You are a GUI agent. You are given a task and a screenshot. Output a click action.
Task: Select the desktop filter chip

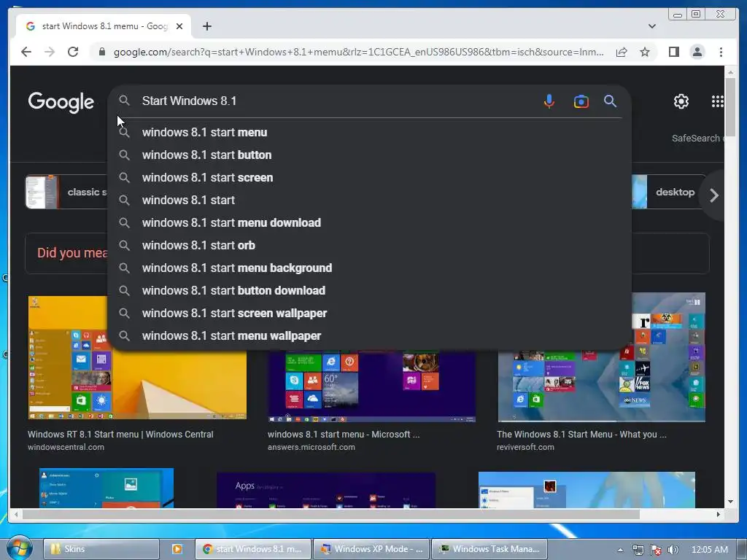click(x=669, y=192)
